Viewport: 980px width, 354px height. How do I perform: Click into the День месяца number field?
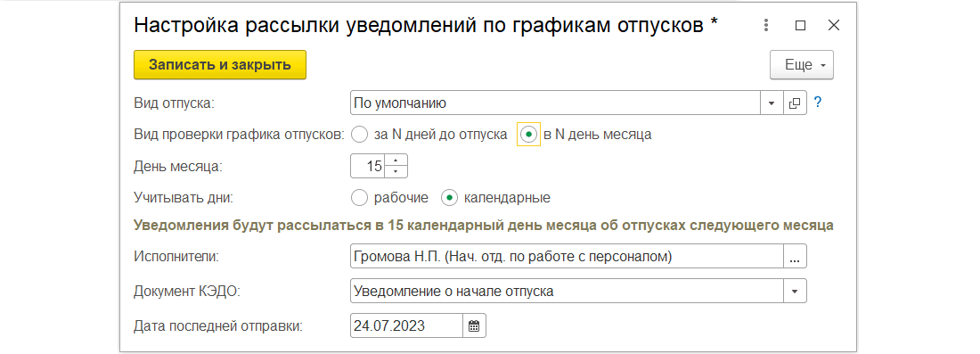pos(369,167)
